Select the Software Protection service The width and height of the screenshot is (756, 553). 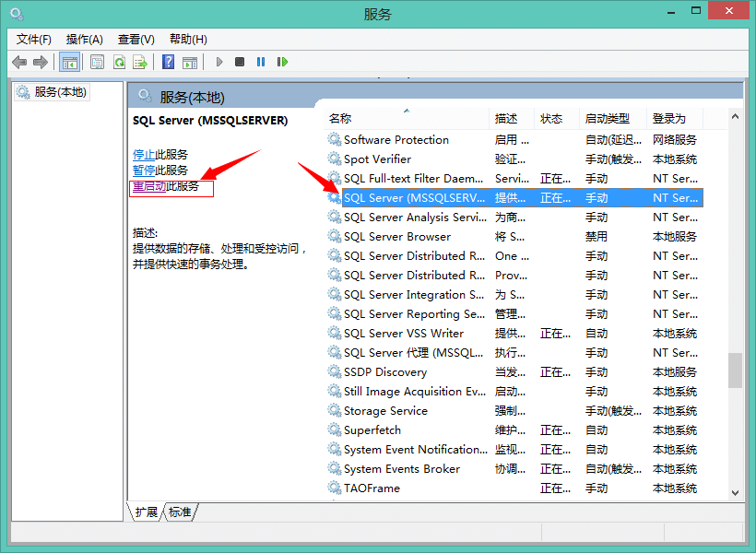point(515,139)
